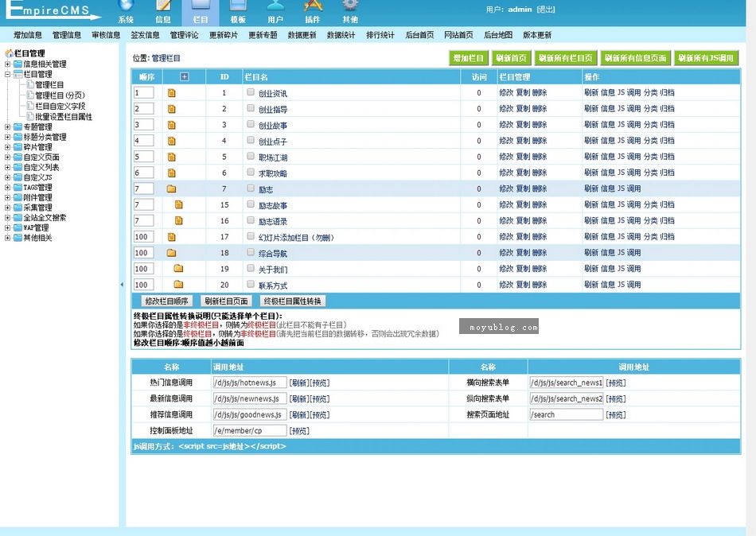Click the 刷新首页 button
The width and height of the screenshot is (756, 536).
[512, 58]
